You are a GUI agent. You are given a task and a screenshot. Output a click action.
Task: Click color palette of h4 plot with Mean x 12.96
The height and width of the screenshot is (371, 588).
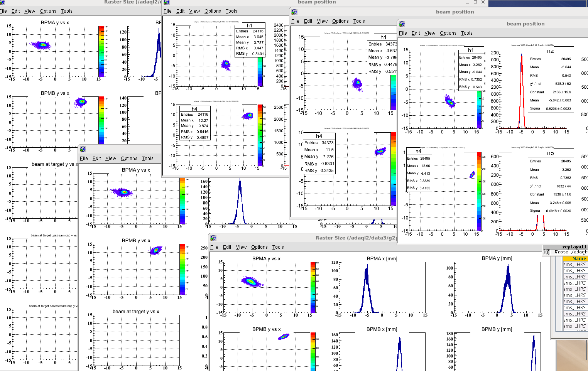click(x=479, y=191)
